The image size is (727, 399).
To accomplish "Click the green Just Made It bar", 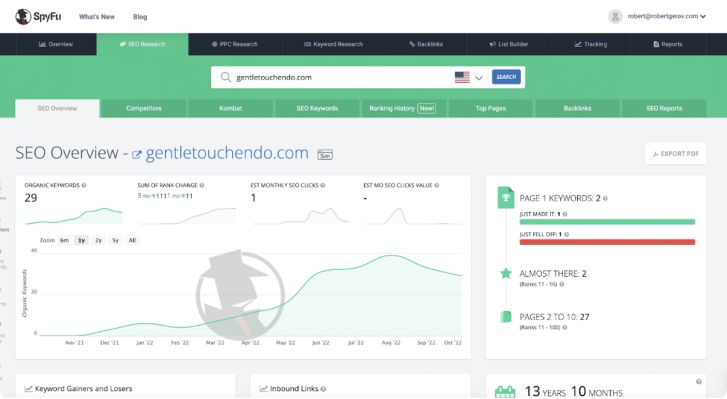I will pos(607,222).
